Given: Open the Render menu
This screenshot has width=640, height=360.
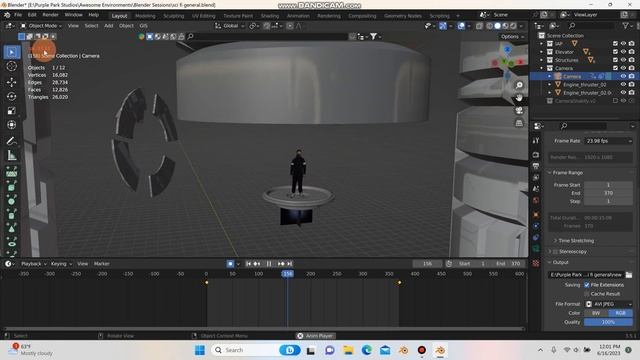Looking at the screenshot, I should 51,15.
